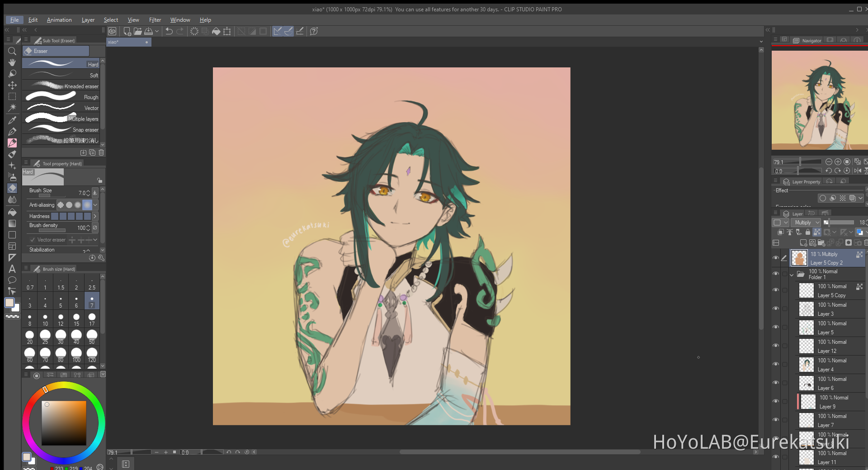Lock the selected layer
This screenshot has width=868, height=470.
pos(807,233)
